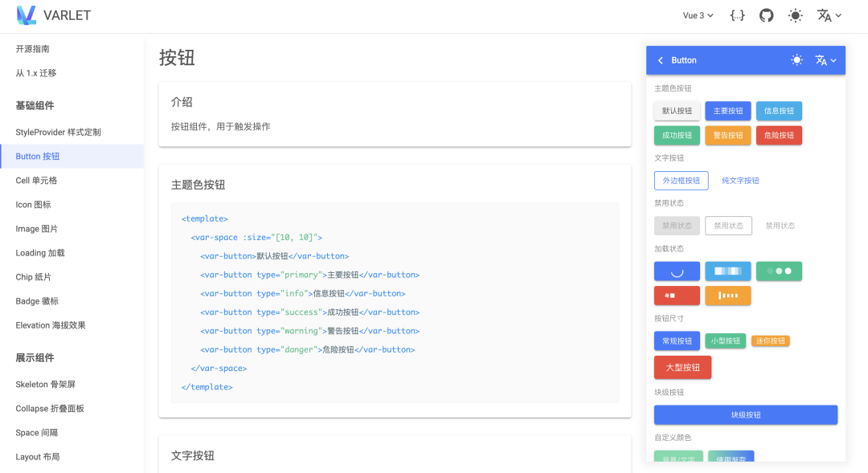The width and height of the screenshot is (868, 473).
Task: Select 'Icon 图标' in the sidebar
Action: tap(33, 204)
